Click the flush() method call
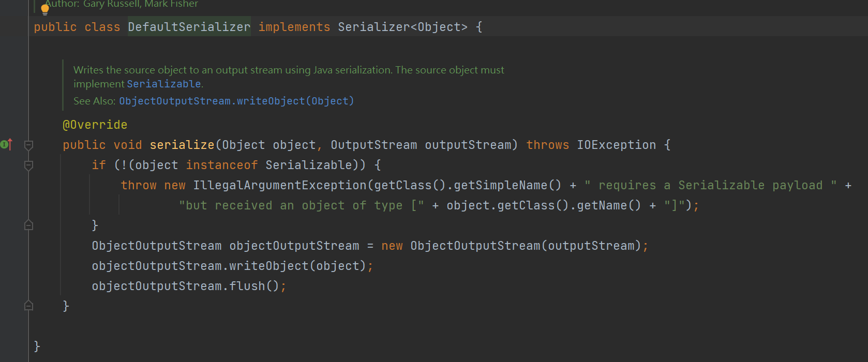The image size is (868, 362). pos(254,286)
